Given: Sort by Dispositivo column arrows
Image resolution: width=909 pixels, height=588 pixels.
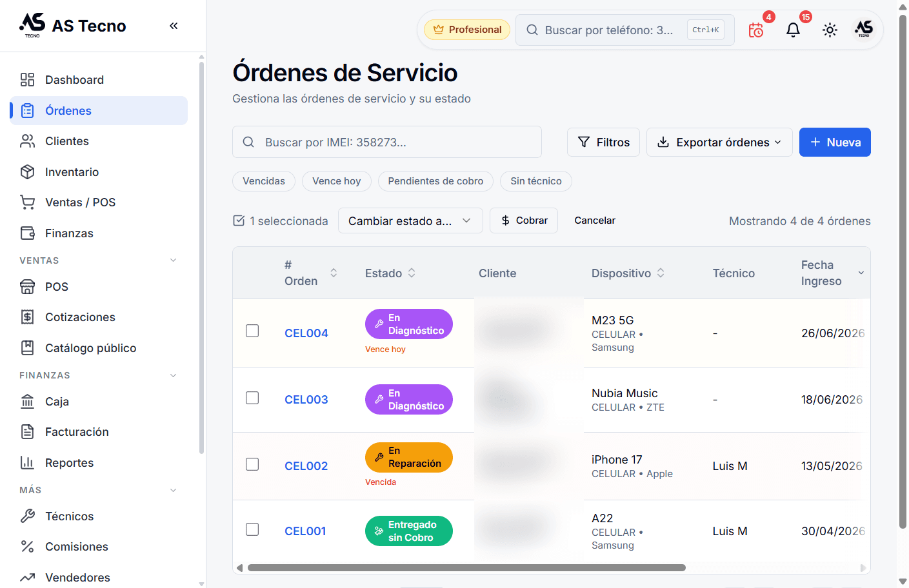Looking at the screenshot, I should click(661, 273).
